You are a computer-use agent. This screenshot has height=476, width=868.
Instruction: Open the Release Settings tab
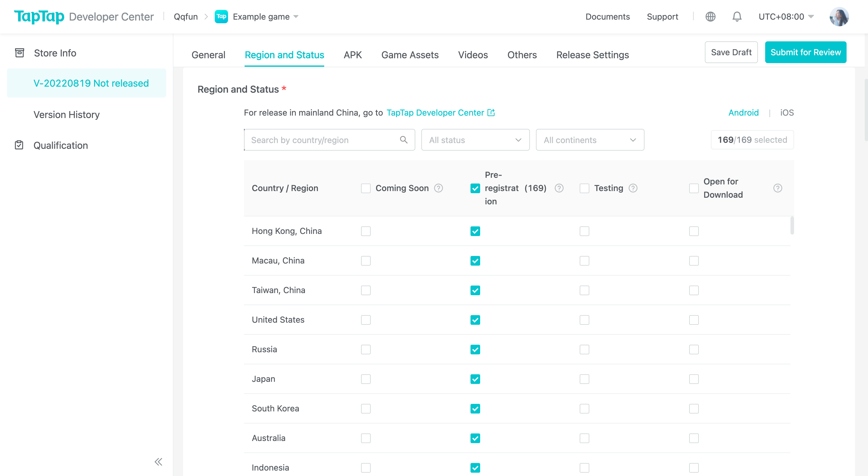coord(592,55)
